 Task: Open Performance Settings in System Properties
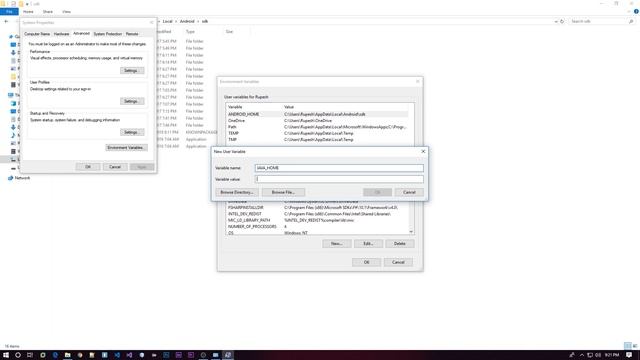132,71
